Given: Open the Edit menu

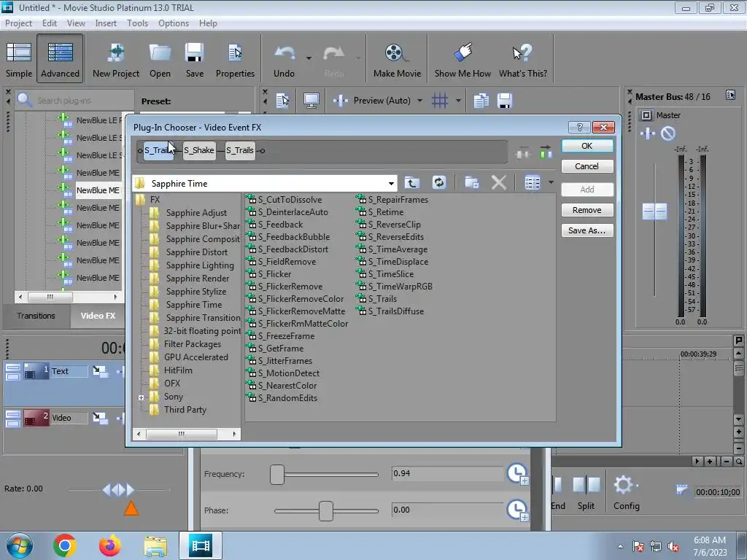Looking at the screenshot, I should pos(49,23).
